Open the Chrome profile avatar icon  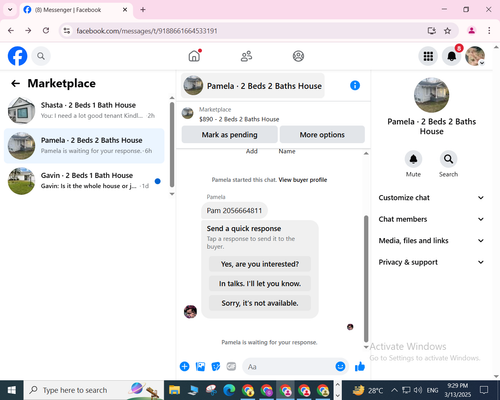[x=471, y=31]
